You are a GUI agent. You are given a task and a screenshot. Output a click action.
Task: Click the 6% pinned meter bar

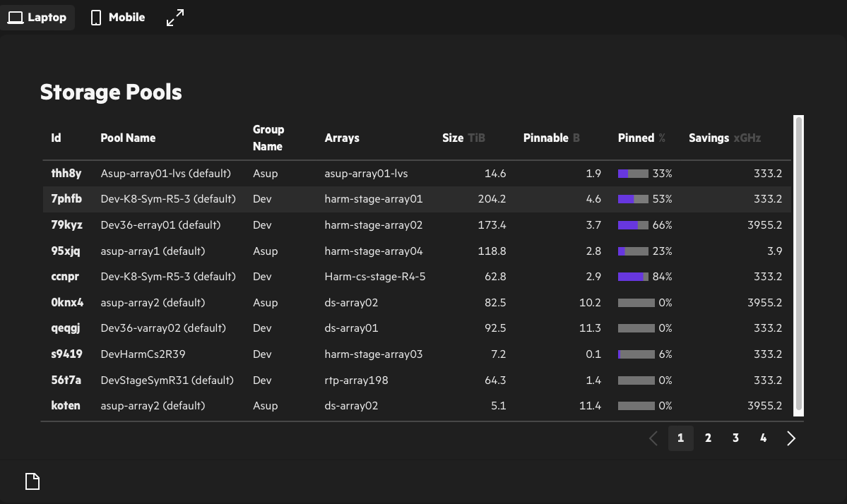click(x=636, y=354)
